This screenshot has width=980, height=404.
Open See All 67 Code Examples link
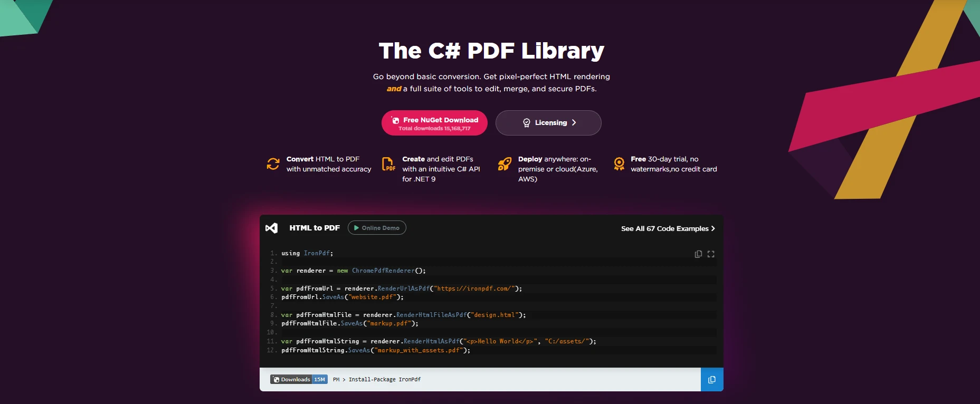[664, 228]
